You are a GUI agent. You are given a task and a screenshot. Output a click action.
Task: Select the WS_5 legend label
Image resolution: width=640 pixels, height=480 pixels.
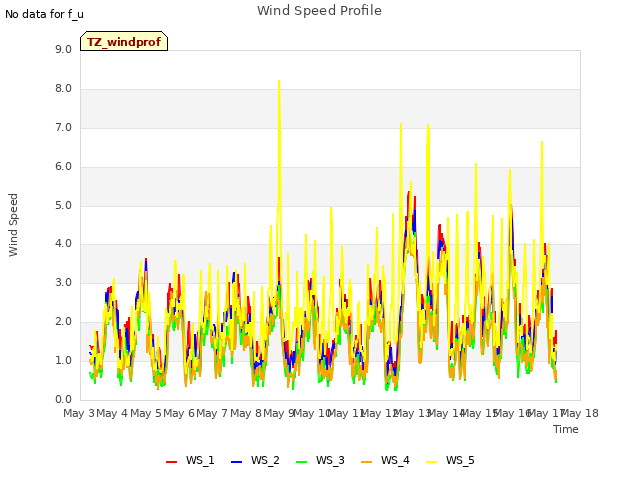point(460,460)
